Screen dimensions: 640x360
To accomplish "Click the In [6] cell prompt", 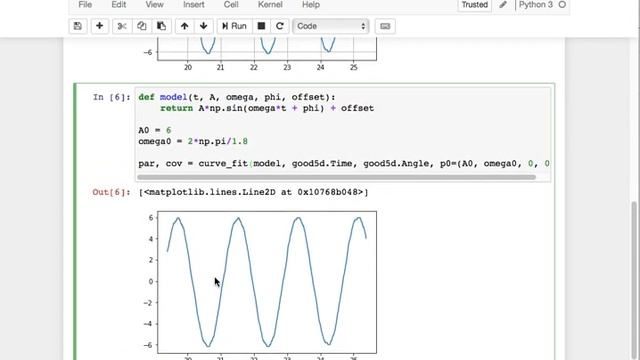I will point(111,97).
